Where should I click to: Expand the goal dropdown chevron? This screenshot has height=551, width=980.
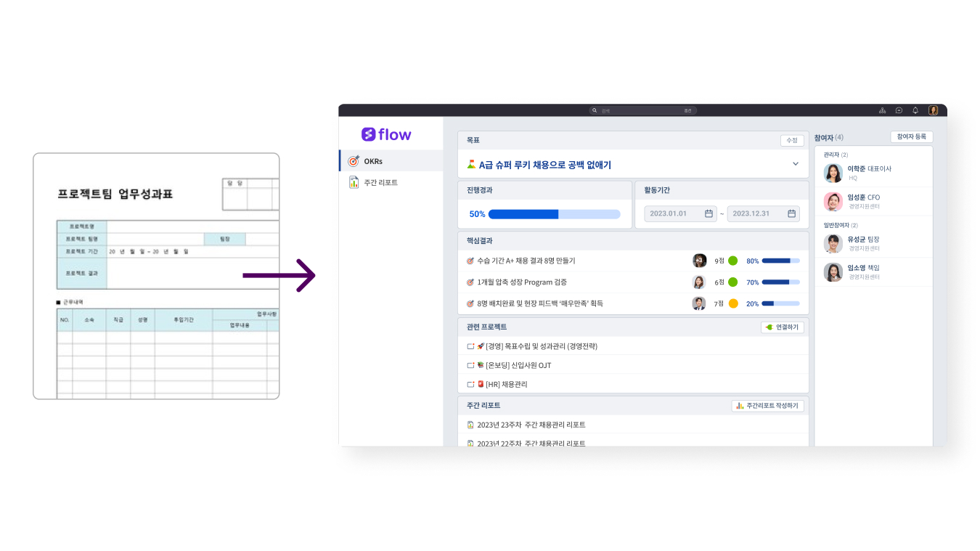[x=796, y=164]
